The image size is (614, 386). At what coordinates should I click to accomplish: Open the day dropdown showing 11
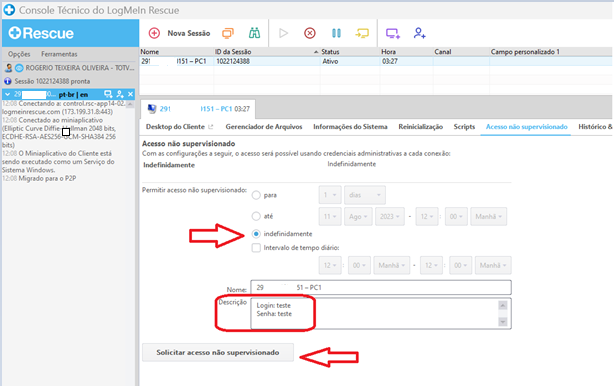coord(330,216)
